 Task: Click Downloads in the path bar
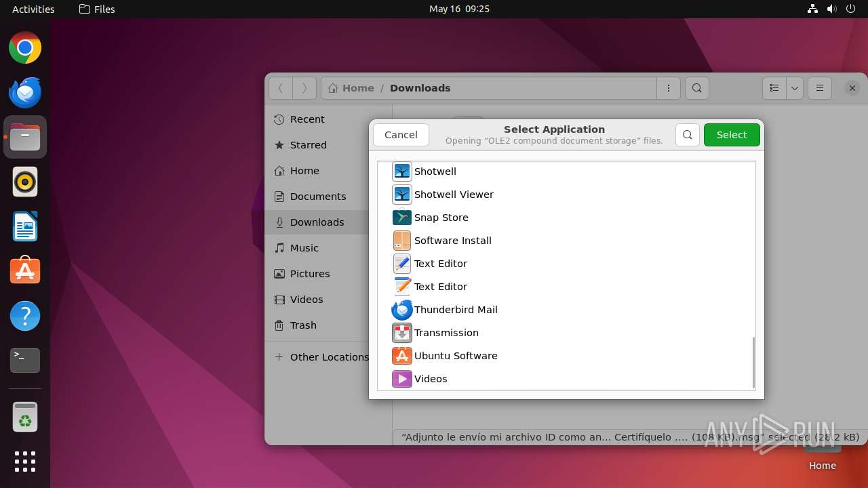(x=420, y=88)
